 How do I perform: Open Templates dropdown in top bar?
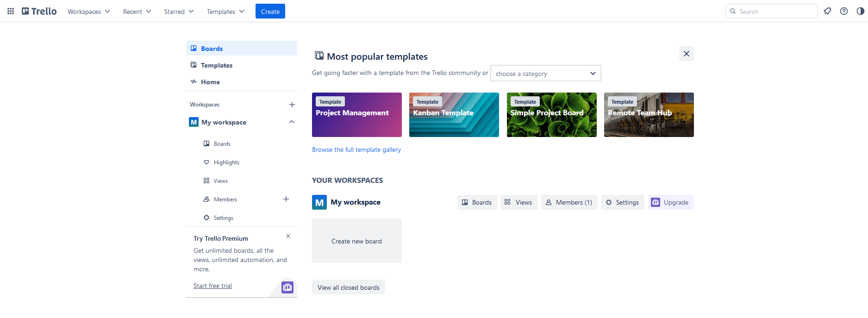(x=225, y=11)
